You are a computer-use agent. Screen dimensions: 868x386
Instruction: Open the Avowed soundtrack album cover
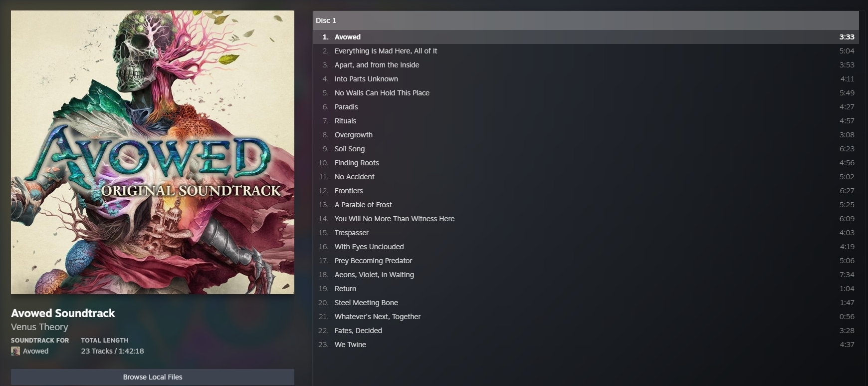coord(153,152)
